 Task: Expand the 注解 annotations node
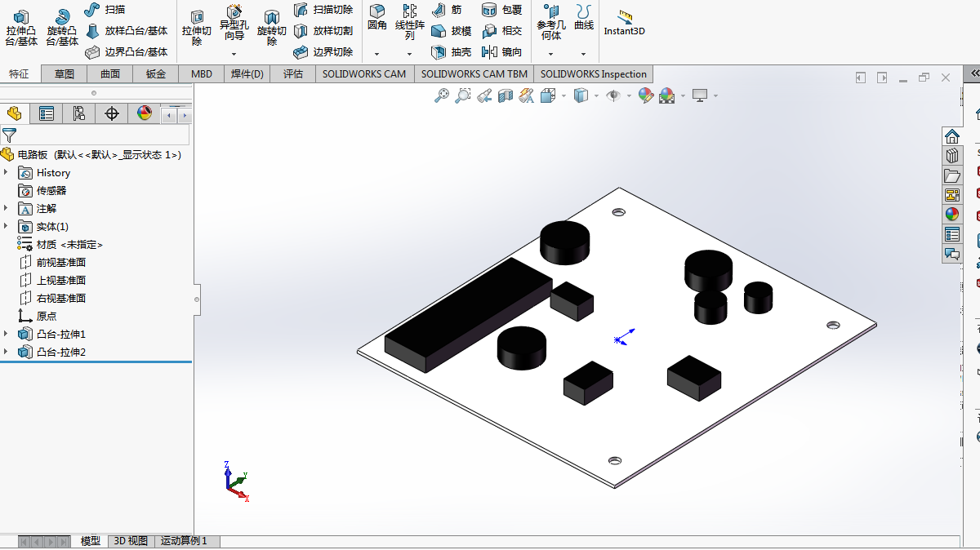6,208
